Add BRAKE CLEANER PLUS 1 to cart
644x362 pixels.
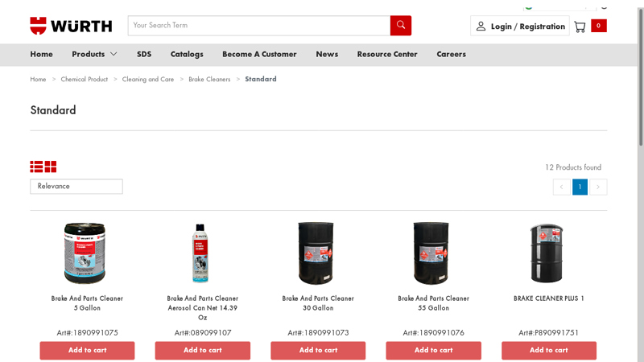(x=549, y=351)
